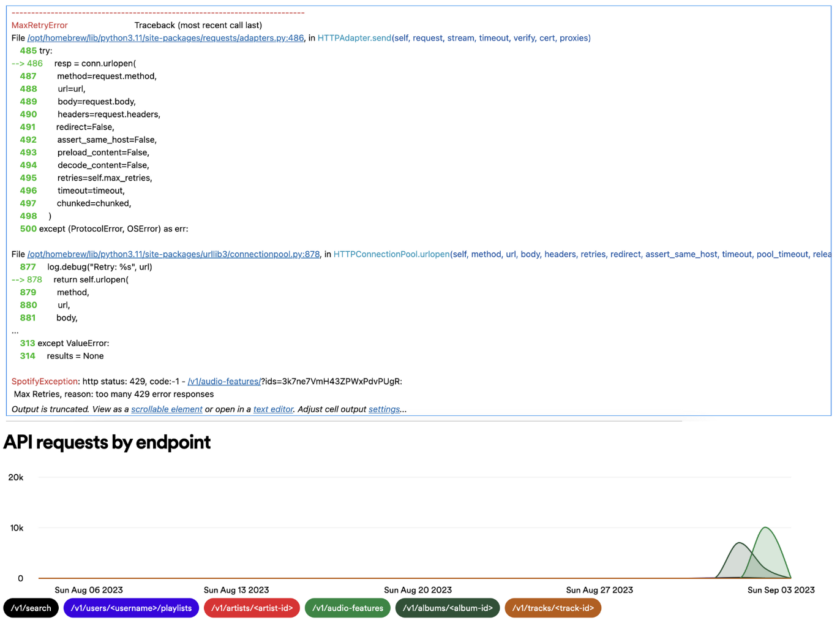This screenshot has width=840, height=631.
Task: Toggle the /v1/artists/<artist-id> legend pill
Action: pos(252,608)
